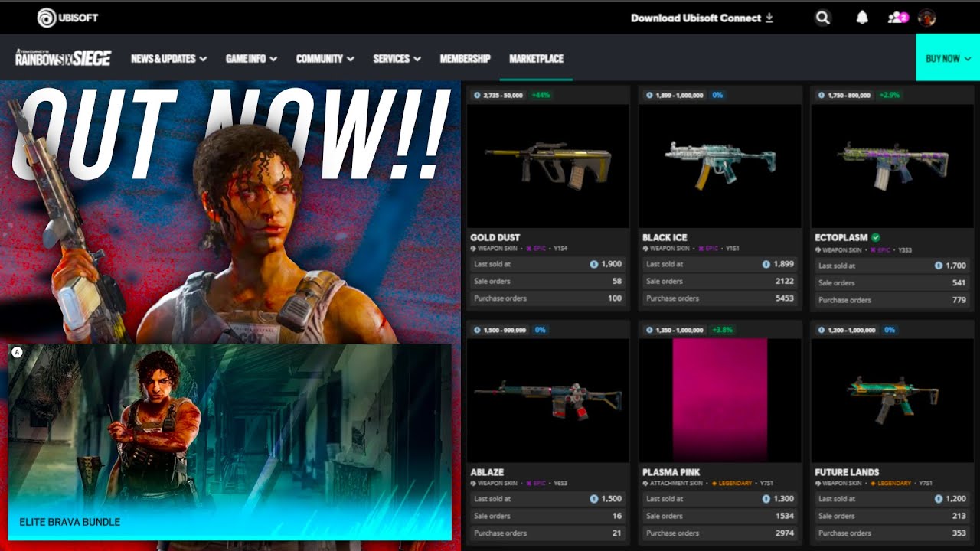Open the Elite Brava Bundle banner

230,442
